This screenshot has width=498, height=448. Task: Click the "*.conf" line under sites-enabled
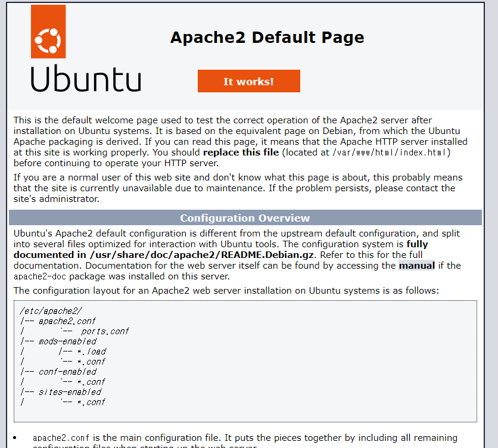click(x=91, y=402)
